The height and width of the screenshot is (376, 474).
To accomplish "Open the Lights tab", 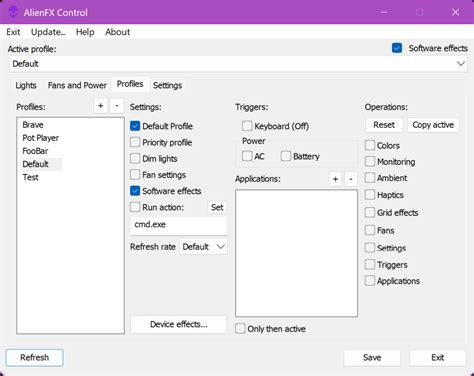I will tap(26, 85).
